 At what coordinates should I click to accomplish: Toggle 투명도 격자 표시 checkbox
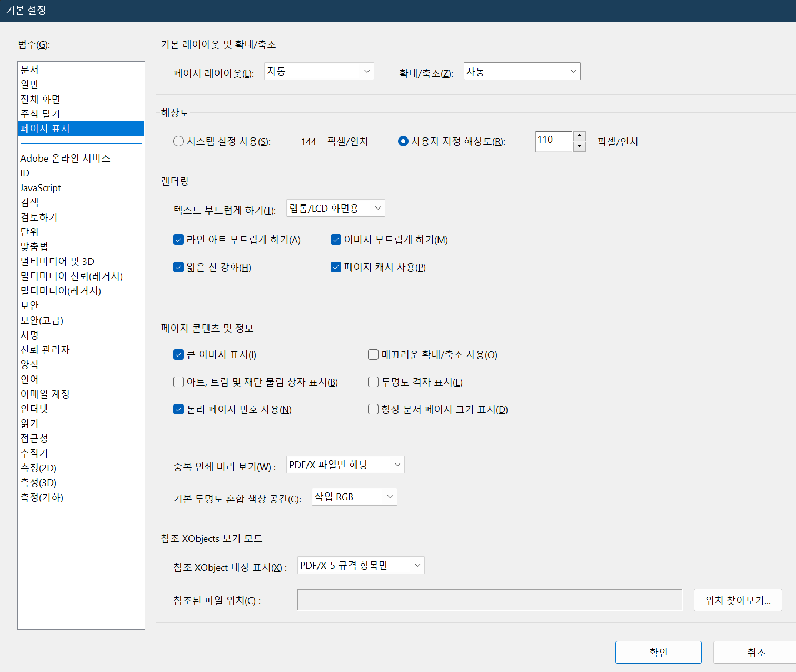pyautogui.click(x=373, y=382)
